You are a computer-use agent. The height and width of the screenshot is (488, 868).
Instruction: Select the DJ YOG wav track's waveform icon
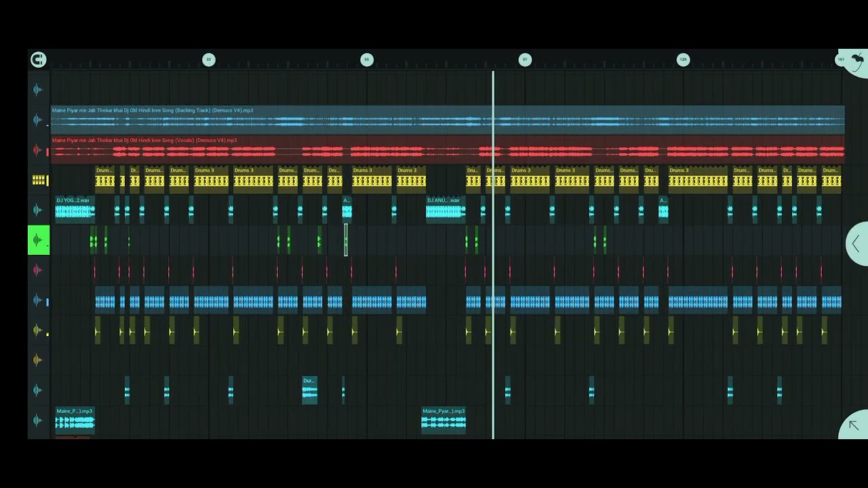(x=38, y=210)
